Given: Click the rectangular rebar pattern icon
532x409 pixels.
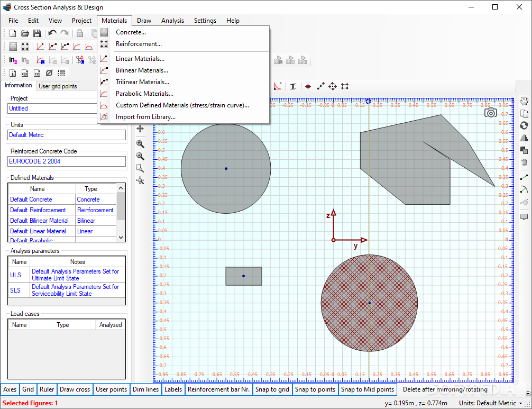Looking at the screenshot, I should coord(345,87).
